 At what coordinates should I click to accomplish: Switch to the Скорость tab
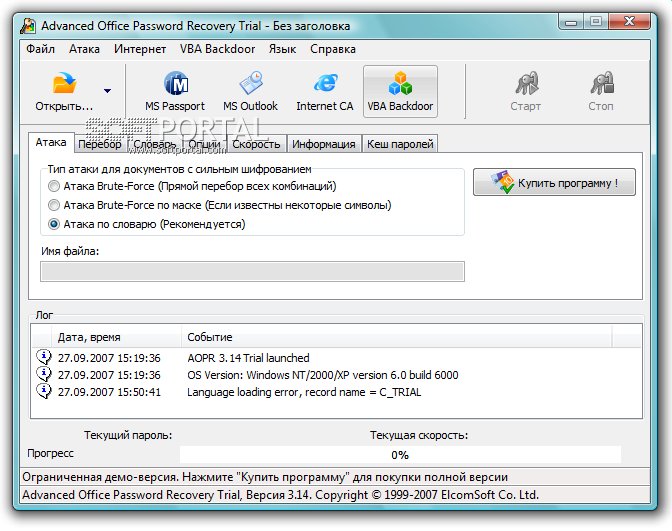click(256, 144)
